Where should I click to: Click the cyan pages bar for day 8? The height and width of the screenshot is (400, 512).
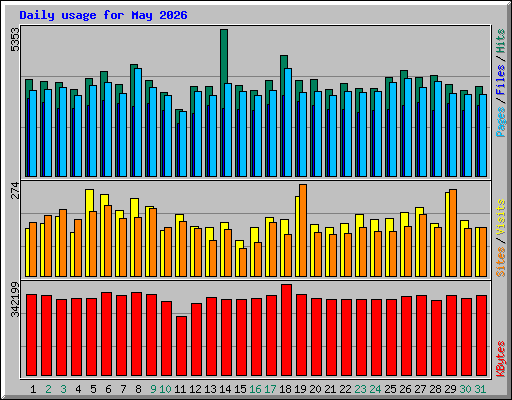tap(138, 122)
